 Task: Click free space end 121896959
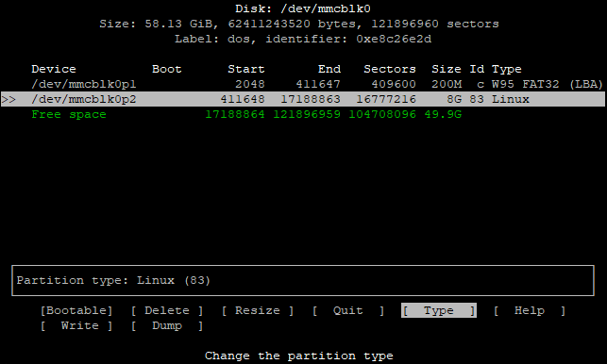pyautogui.click(x=307, y=114)
